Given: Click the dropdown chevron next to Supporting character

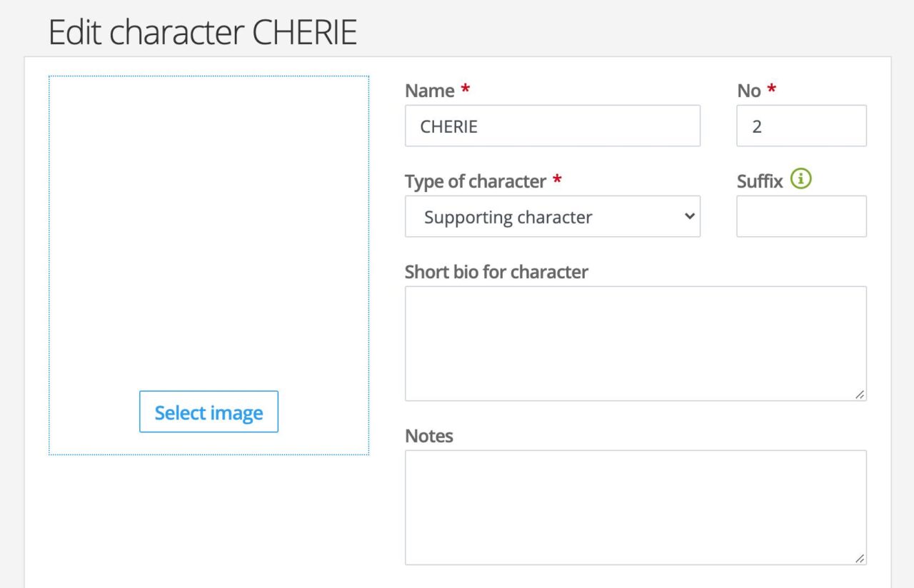Looking at the screenshot, I should pyautogui.click(x=688, y=216).
